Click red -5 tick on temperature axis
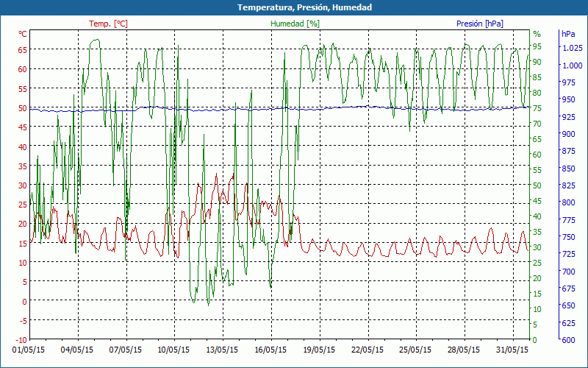Screen dimensions: 588x368 click(24, 321)
